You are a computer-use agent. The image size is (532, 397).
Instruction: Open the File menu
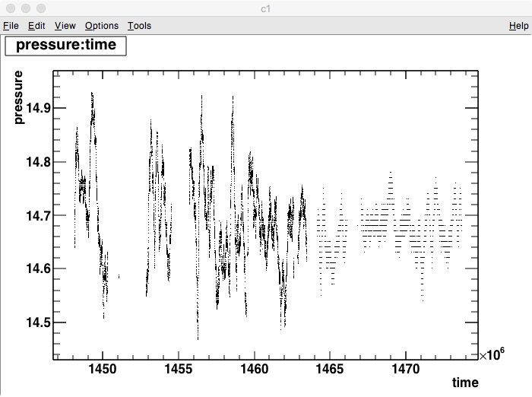pyautogui.click(x=11, y=26)
